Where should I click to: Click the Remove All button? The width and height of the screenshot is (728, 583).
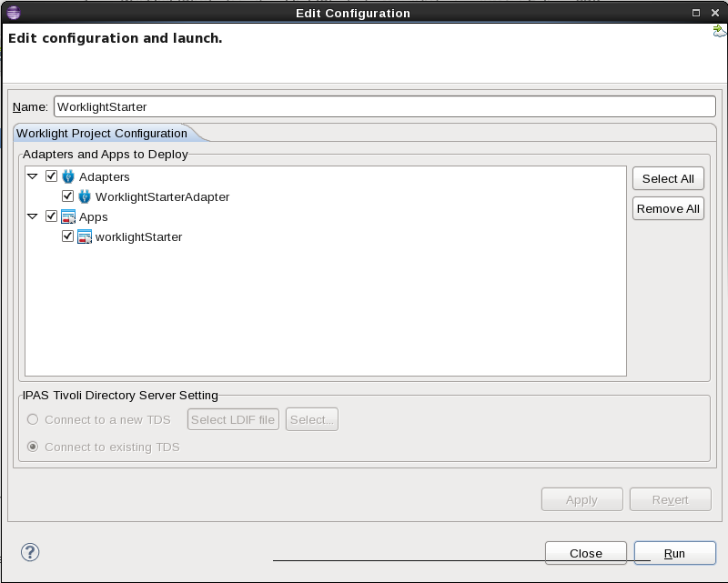[668, 209]
